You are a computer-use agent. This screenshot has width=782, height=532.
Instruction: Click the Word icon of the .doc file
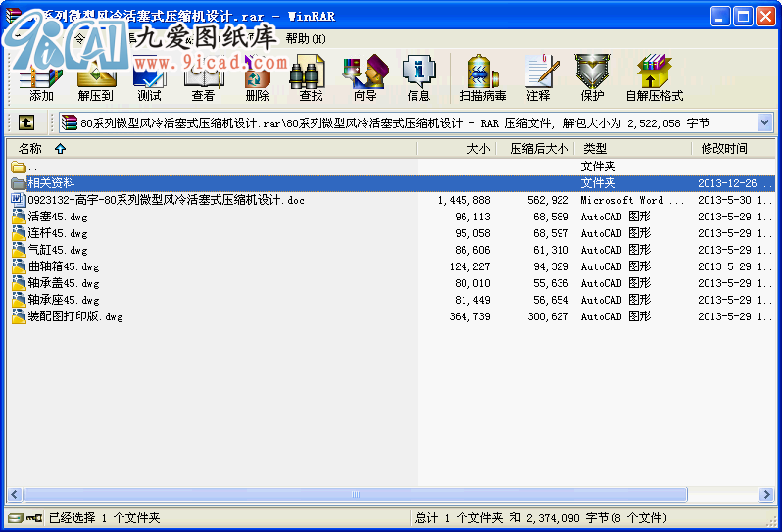click(19, 200)
